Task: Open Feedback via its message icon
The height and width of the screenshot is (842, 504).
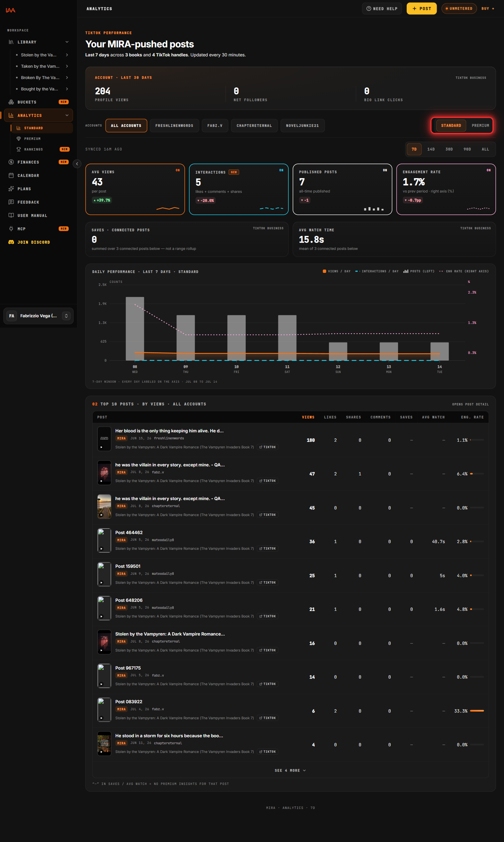Action: click(11, 202)
